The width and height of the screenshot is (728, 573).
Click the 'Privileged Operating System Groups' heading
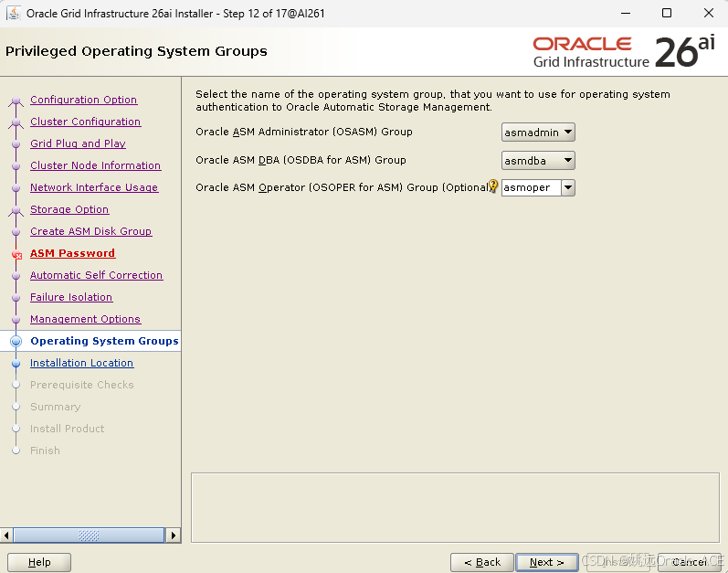pos(136,51)
